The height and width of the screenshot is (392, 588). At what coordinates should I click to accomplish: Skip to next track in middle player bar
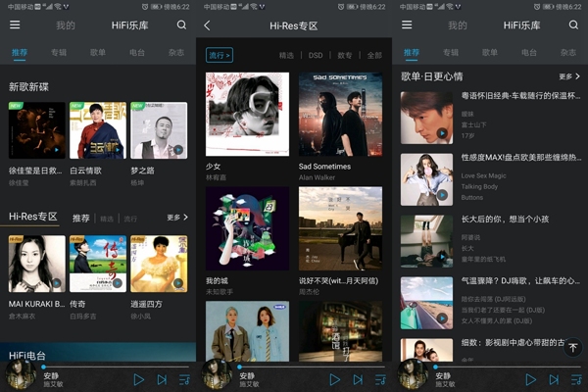click(358, 379)
